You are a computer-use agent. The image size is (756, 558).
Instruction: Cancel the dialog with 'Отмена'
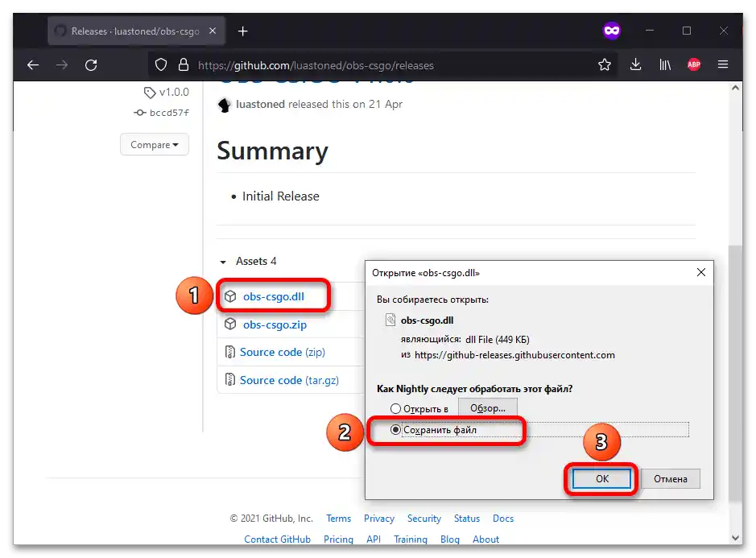coord(670,479)
